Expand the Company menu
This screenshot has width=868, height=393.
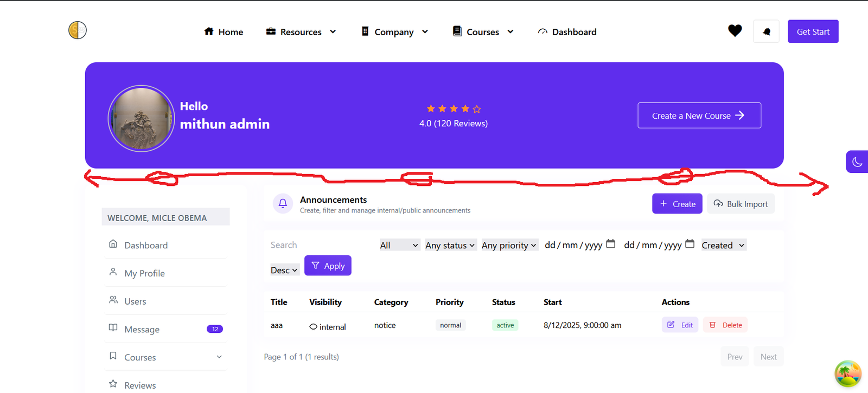tap(395, 32)
